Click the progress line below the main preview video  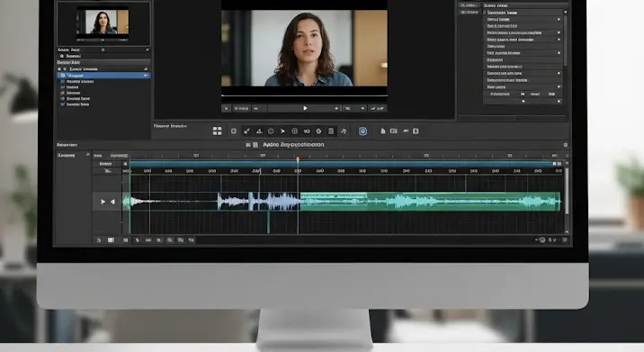coord(304,95)
